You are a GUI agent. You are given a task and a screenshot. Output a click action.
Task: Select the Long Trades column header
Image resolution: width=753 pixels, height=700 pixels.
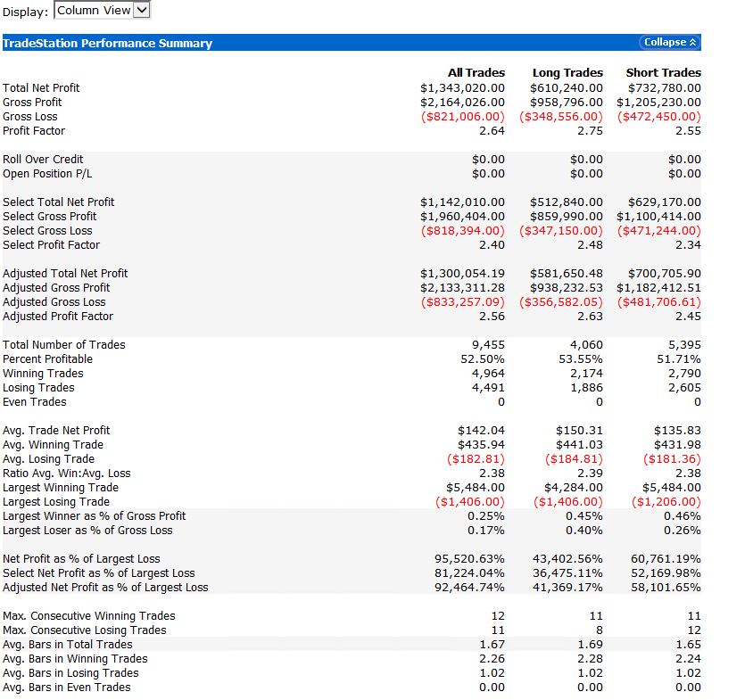click(567, 72)
